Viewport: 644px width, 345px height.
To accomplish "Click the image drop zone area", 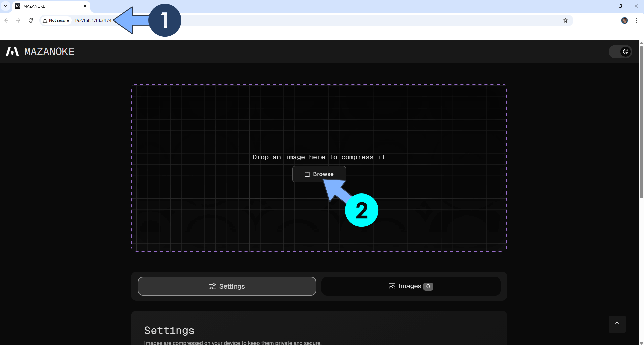I will [319, 167].
